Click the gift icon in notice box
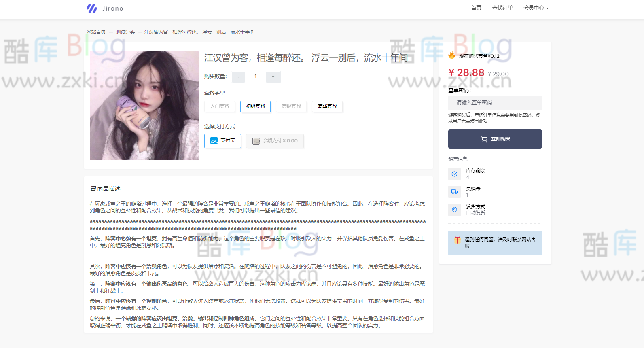This screenshot has height=348, width=644. [x=458, y=240]
